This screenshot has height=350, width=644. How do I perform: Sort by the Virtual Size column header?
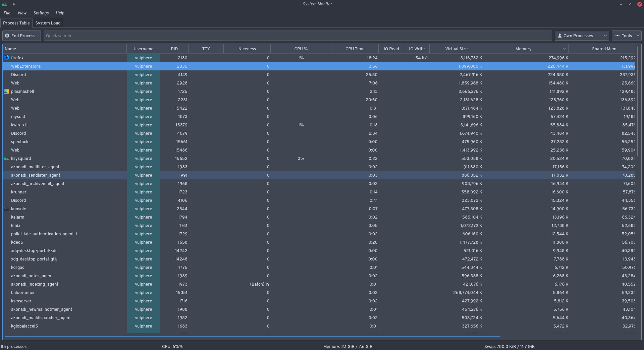point(456,49)
